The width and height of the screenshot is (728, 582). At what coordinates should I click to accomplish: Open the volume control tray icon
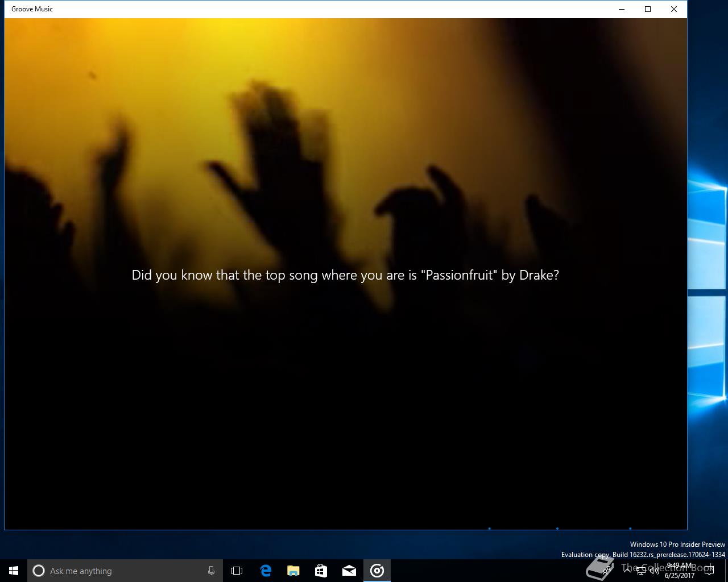[655, 571]
